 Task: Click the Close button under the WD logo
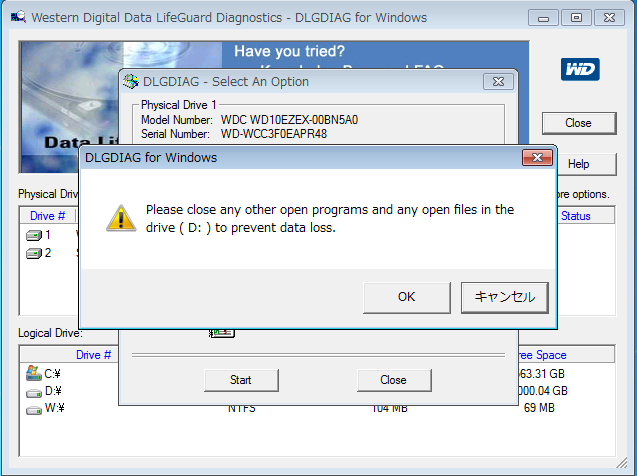(578, 123)
